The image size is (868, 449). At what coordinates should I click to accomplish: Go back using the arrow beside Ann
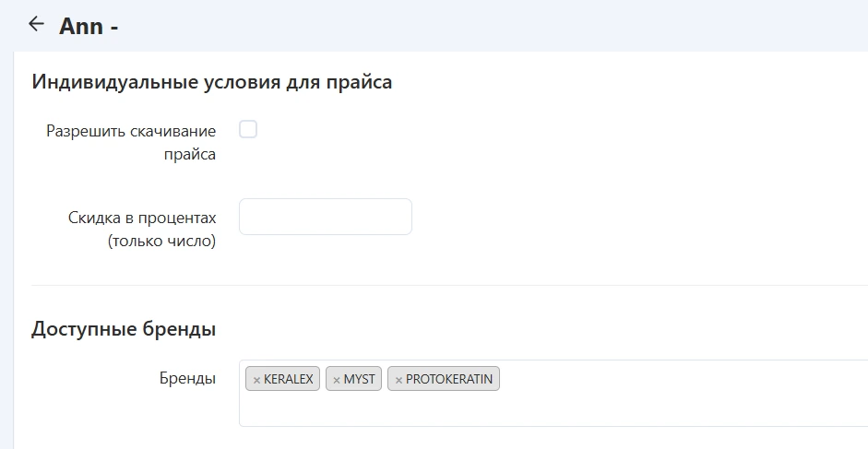click(37, 25)
